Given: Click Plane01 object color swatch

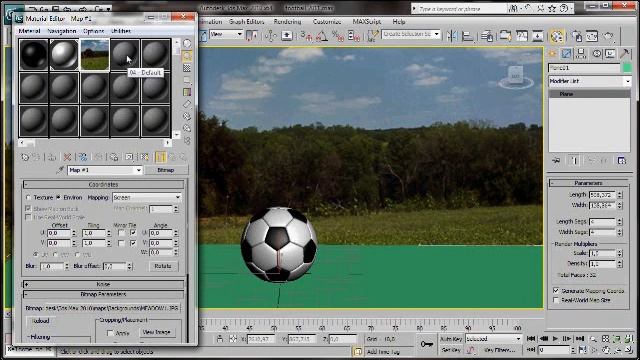Looking at the screenshot, I should point(627,68).
